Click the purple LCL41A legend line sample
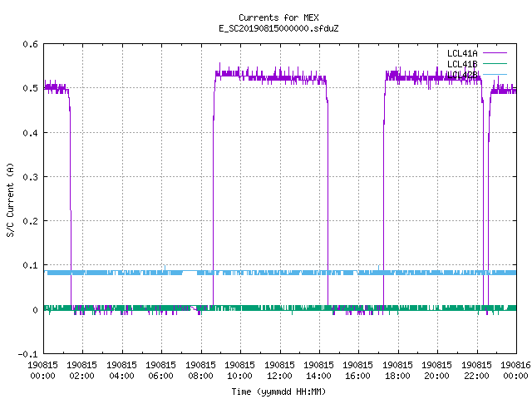Screen dimensions: 532x399 (495, 53)
